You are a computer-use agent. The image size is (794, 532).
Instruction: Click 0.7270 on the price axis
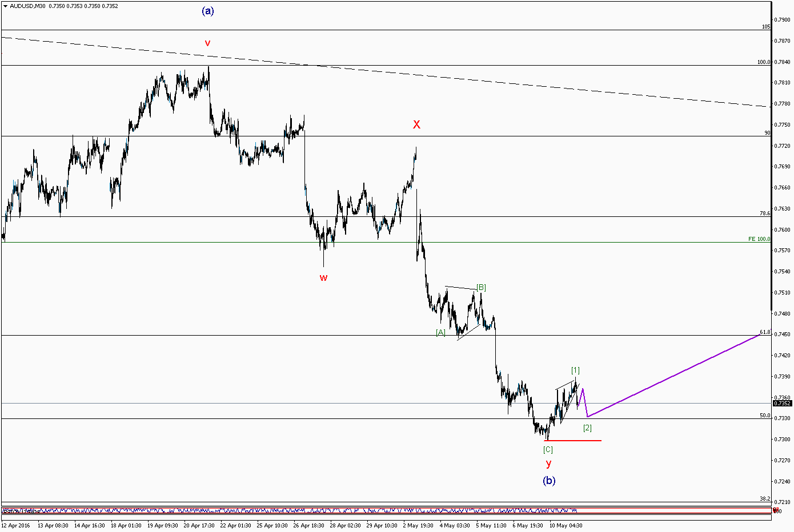(x=783, y=461)
